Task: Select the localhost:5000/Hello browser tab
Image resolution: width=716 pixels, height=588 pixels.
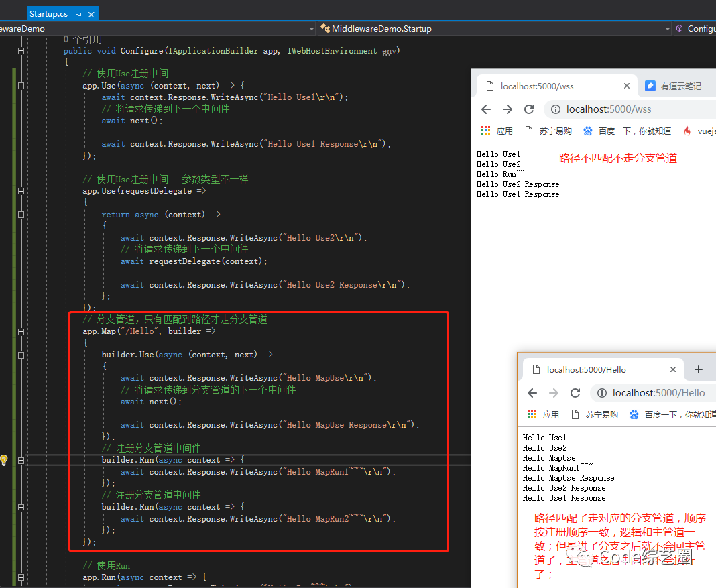Action: pos(603,370)
